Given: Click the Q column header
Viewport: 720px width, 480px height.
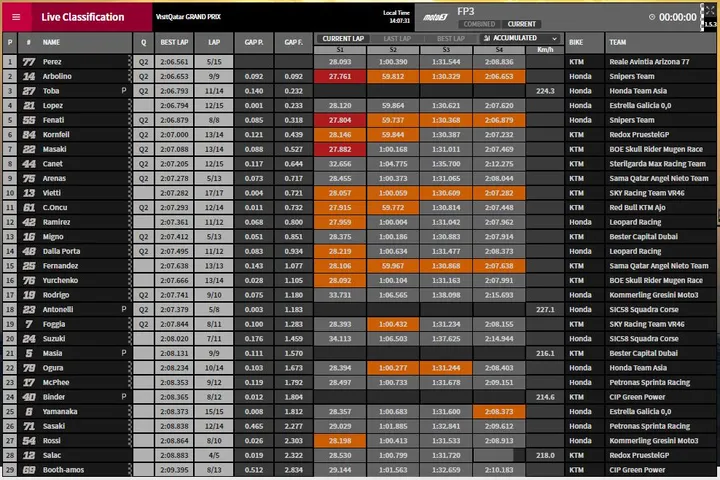Looking at the screenshot, I should click(x=143, y=42).
